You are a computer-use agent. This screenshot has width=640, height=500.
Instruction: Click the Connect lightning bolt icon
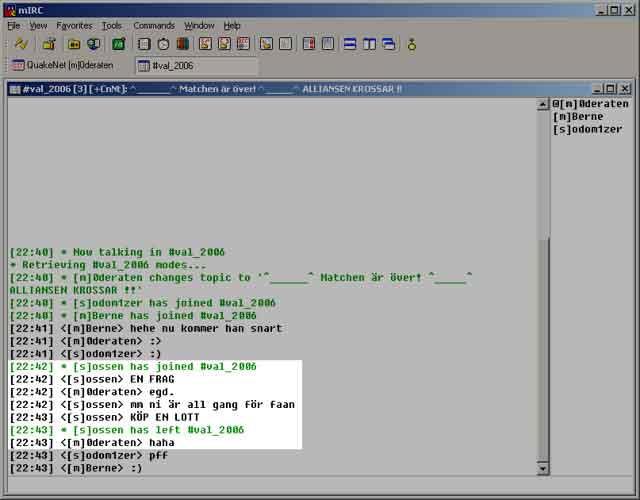point(19,44)
